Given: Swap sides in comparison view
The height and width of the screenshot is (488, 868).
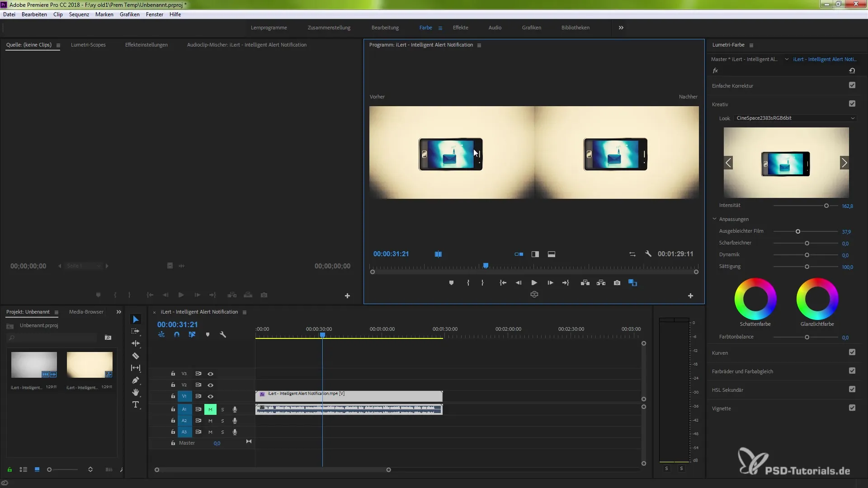Looking at the screenshot, I should (632, 254).
